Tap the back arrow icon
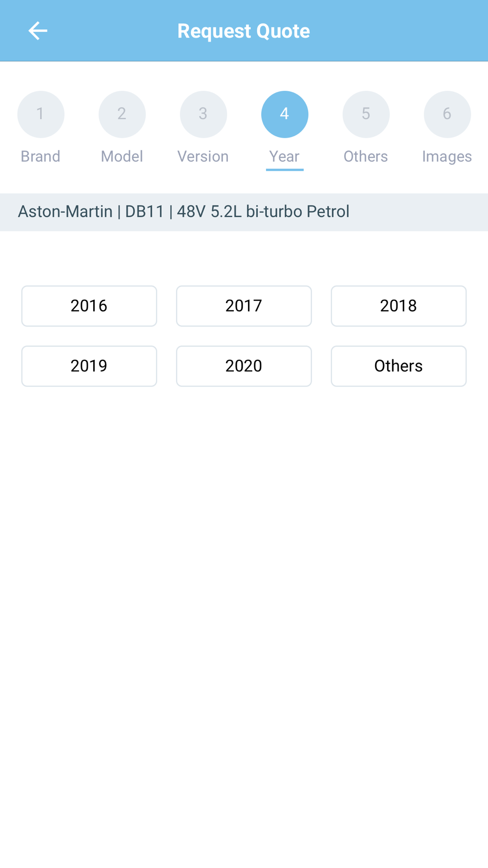The height and width of the screenshot is (868, 488). [38, 31]
